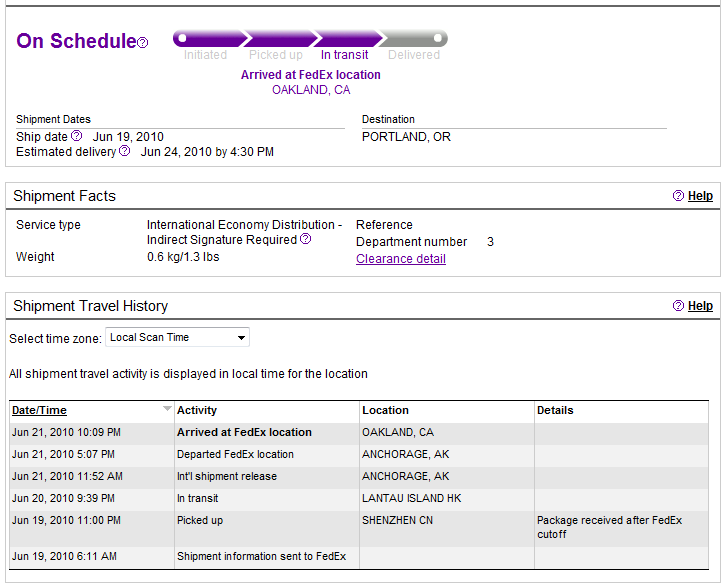
Task: Click help icon after Indirect Signature Required
Action: coord(306,239)
